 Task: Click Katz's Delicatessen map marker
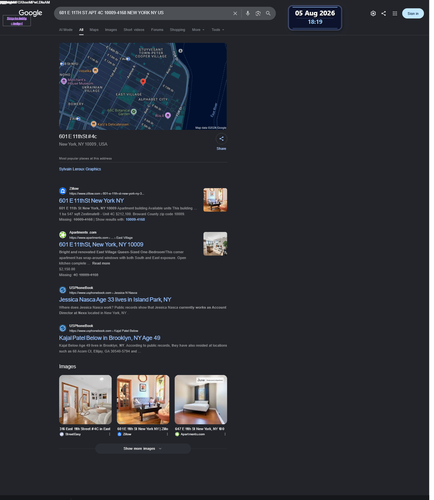pos(94,124)
